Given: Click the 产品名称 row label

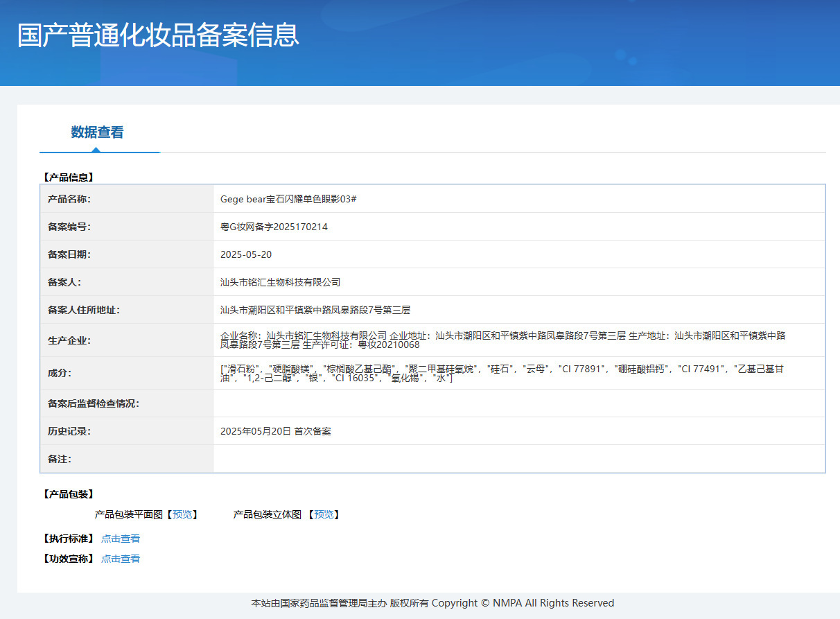Looking at the screenshot, I should (69, 199).
